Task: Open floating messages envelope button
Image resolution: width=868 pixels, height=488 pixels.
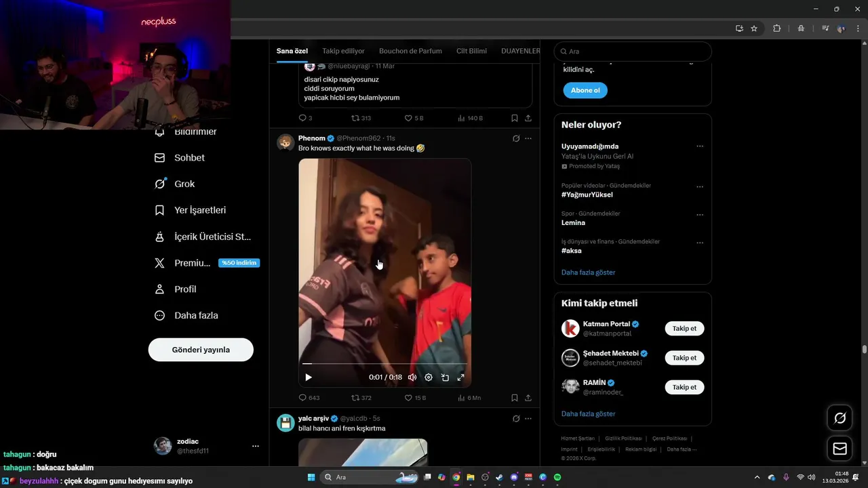Action: (840, 449)
